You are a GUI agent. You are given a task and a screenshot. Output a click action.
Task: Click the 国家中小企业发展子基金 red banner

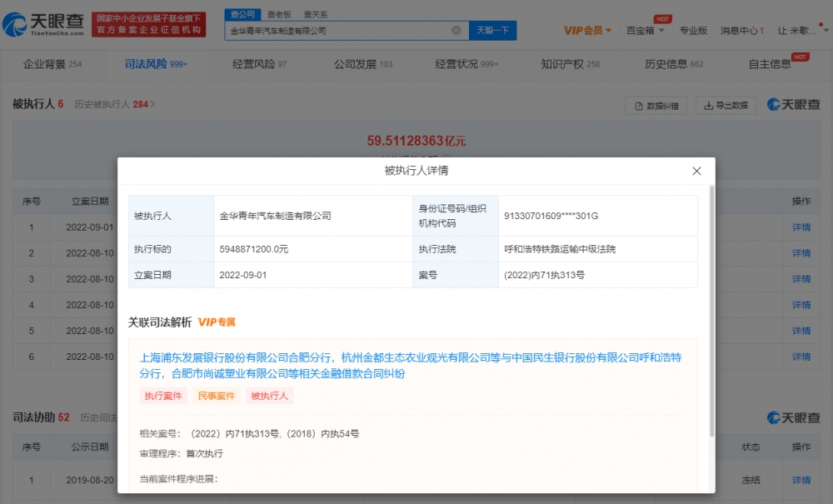tap(149, 24)
